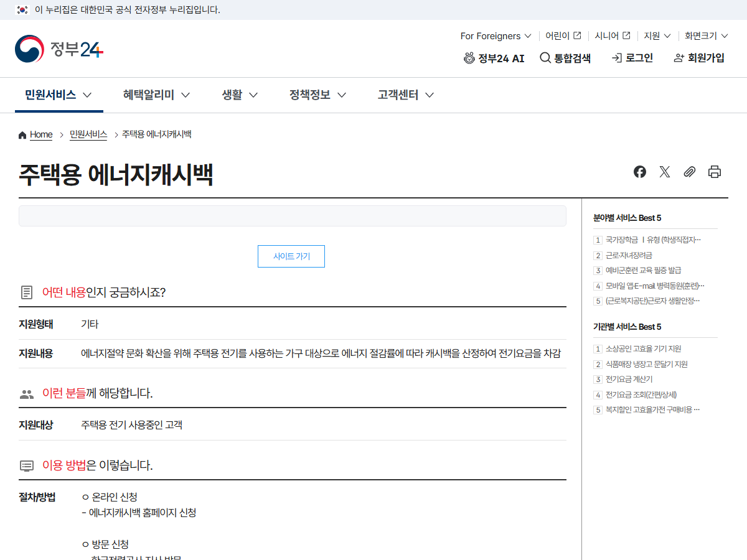Click 분야별 서비스 Best 5 heading
This screenshot has width=747, height=560.
[x=627, y=218]
